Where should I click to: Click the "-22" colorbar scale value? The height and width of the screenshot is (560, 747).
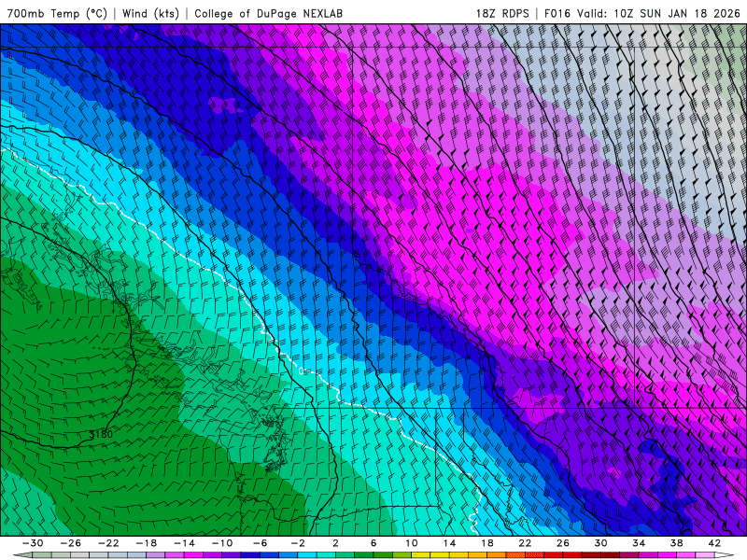click(108, 543)
